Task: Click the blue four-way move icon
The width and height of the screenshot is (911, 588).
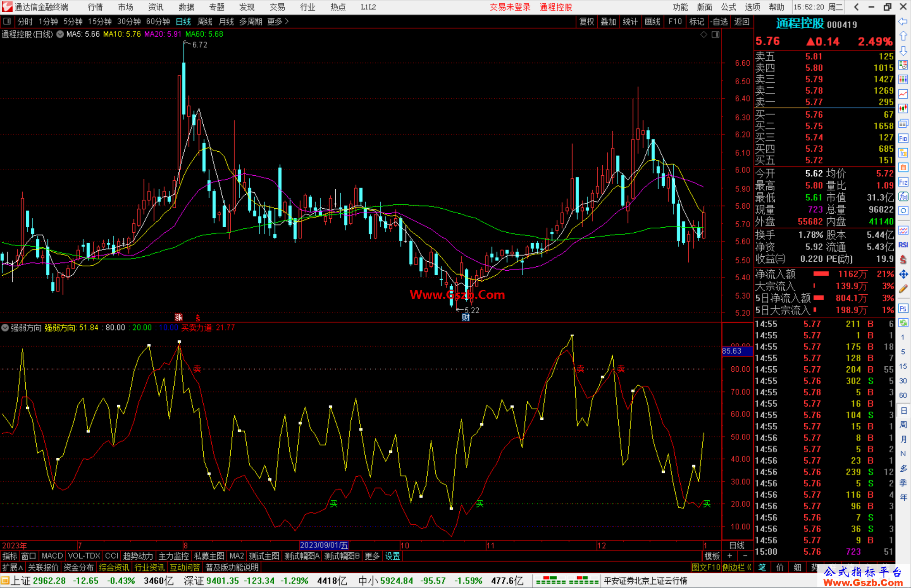Action: pyautogui.click(x=903, y=274)
